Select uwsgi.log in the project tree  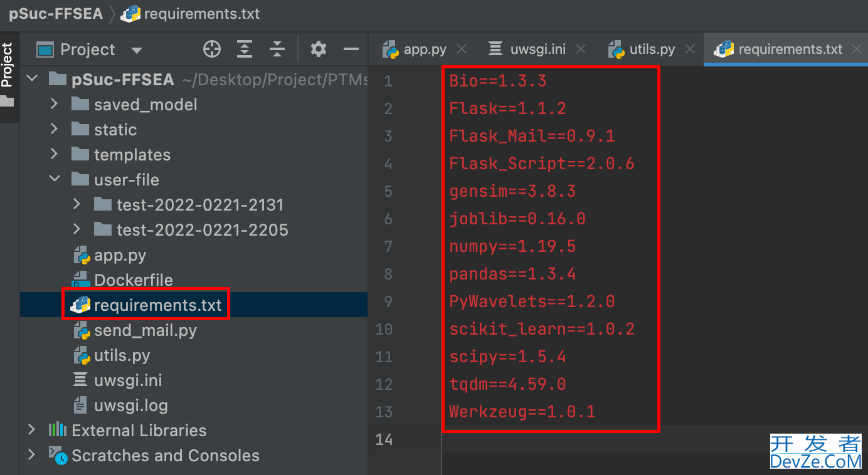click(130, 405)
